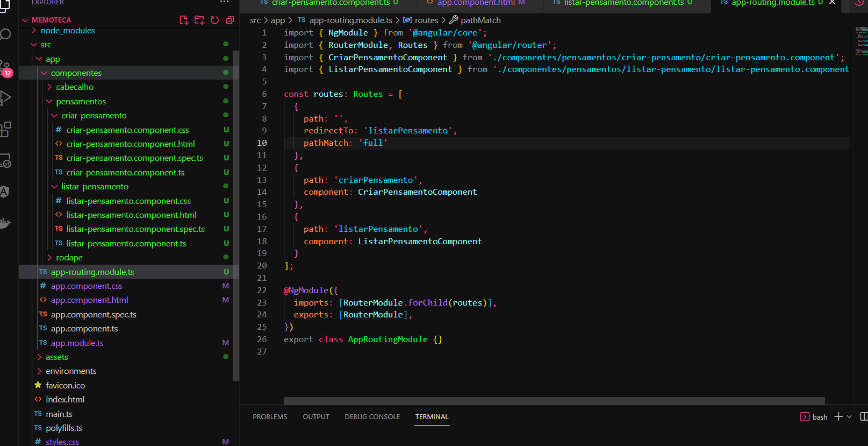This screenshot has height=446, width=868.
Task: Open the OUTPUT panel tab
Action: 316,417
